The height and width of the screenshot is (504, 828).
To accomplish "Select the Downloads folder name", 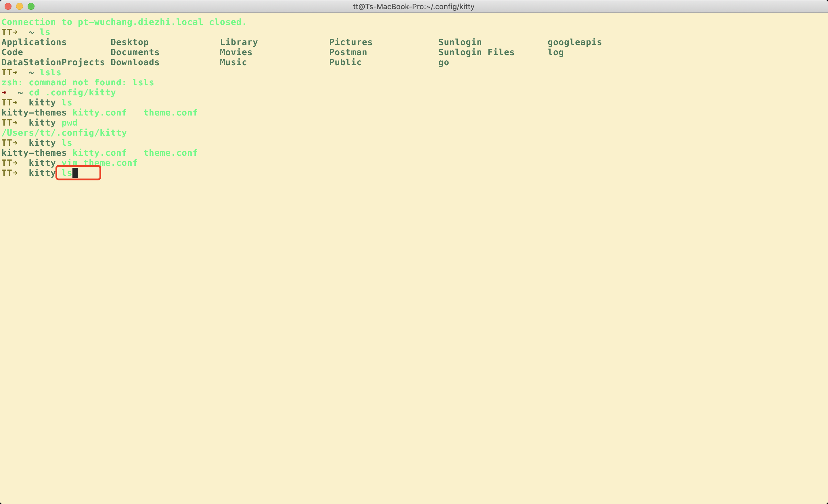I will 135,62.
